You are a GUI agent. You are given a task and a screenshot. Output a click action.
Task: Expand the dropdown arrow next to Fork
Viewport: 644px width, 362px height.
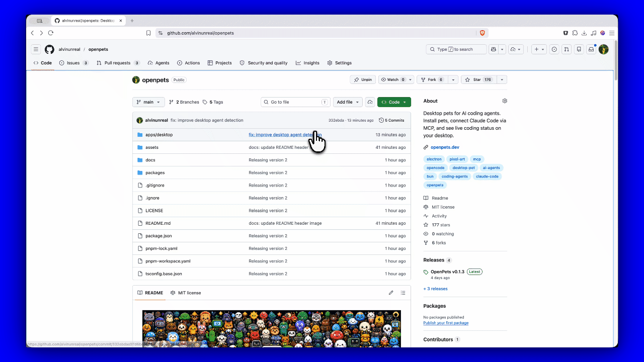[x=453, y=79]
